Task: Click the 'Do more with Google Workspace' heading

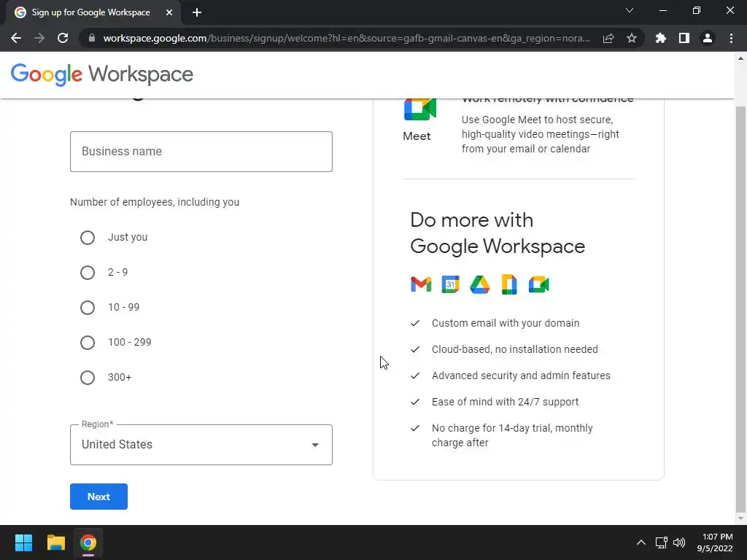Action: [x=498, y=233]
